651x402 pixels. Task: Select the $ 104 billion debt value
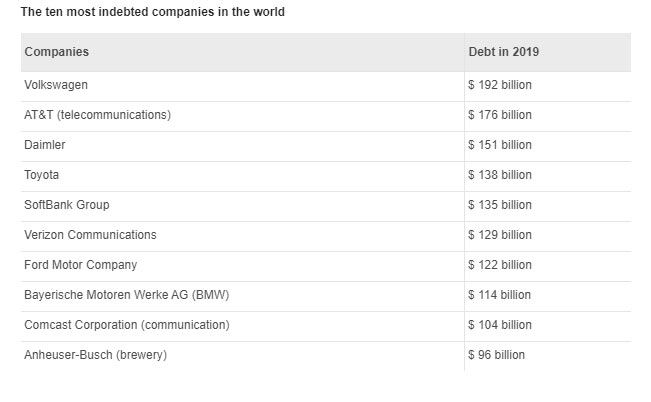[500, 325]
